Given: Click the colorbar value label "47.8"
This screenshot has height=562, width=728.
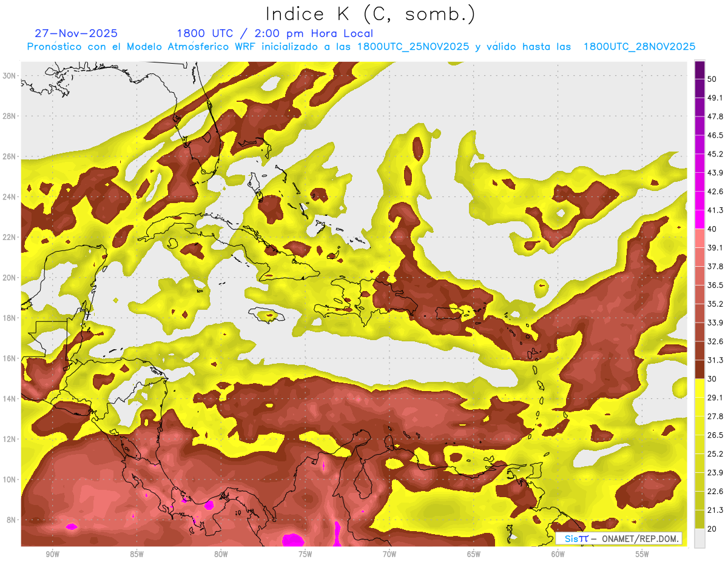Looking at the screenshot, I should [715, 116].
